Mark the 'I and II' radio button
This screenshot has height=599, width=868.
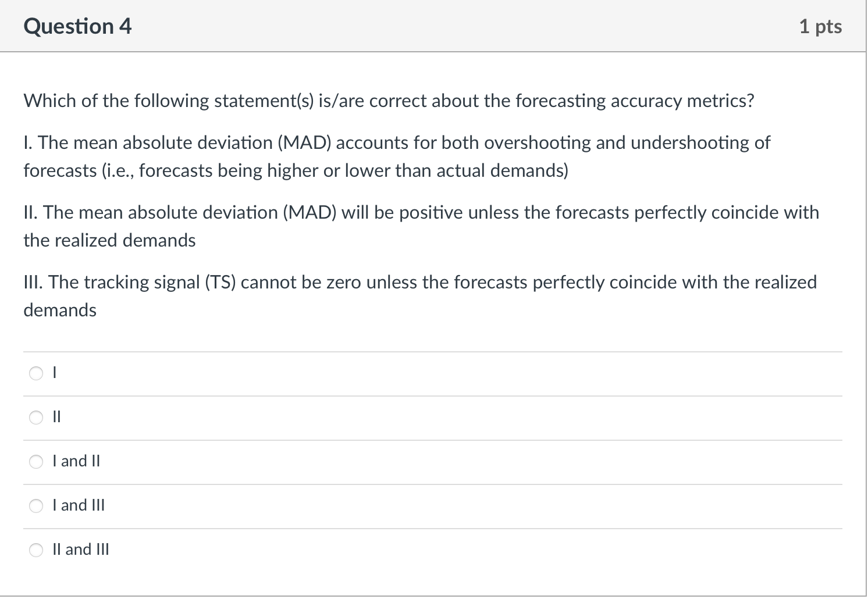pyautogui.click(x=36, y=462)
